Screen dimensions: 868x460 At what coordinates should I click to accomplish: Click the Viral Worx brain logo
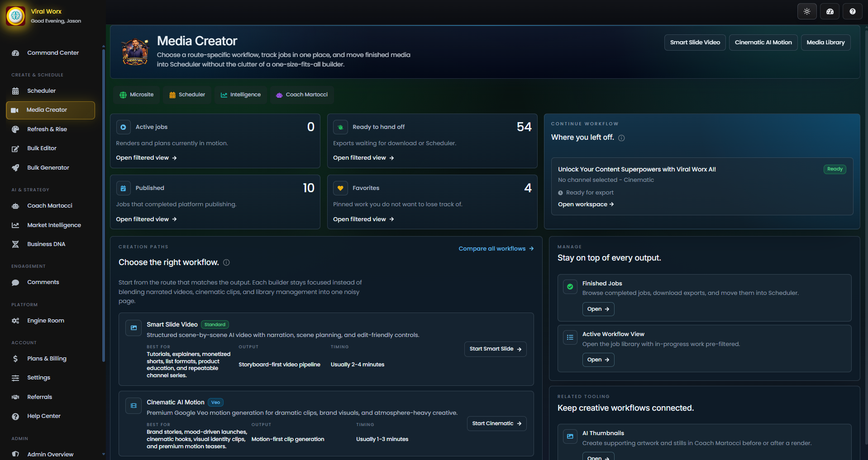16,16
